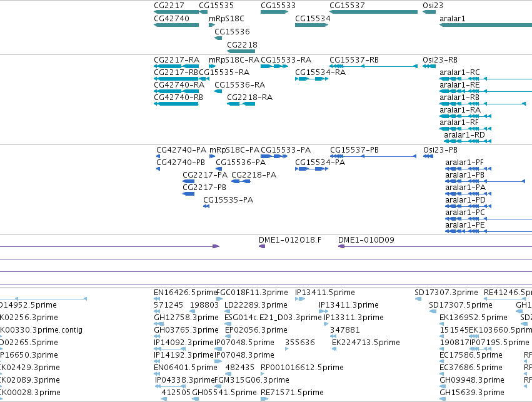Screen dimensions: 532x402
Task: Select protein CG2218-PA
Action: pyautogui.click(x=254, y=175)
